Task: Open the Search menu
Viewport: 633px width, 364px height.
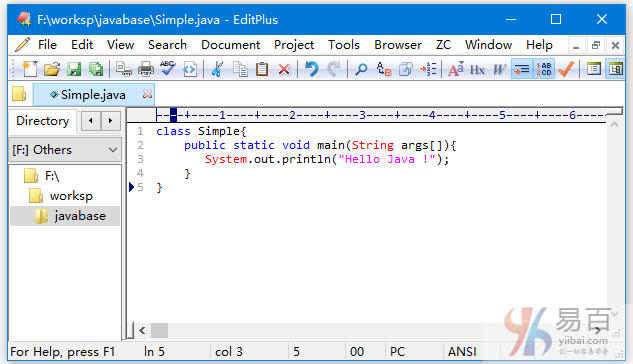Action: [167, 45]
